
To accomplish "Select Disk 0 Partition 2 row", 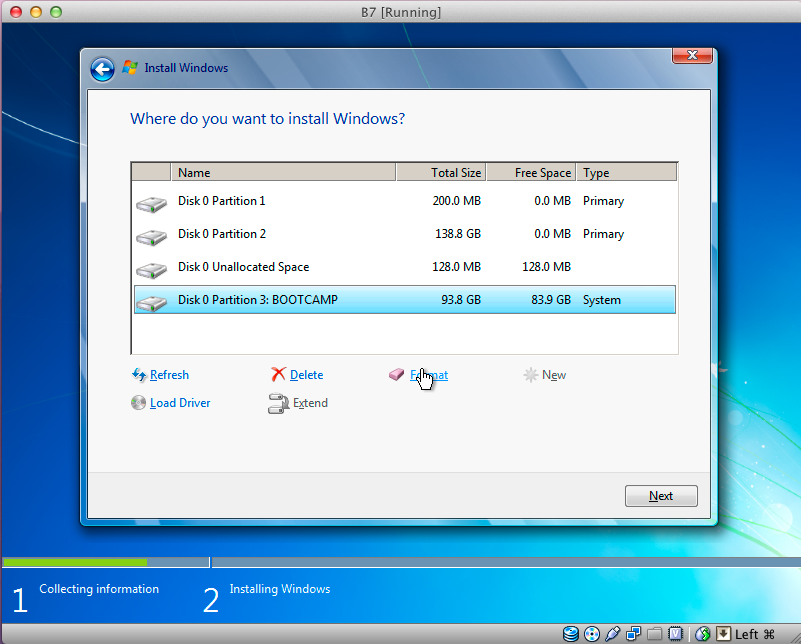I will pos(405,234).
